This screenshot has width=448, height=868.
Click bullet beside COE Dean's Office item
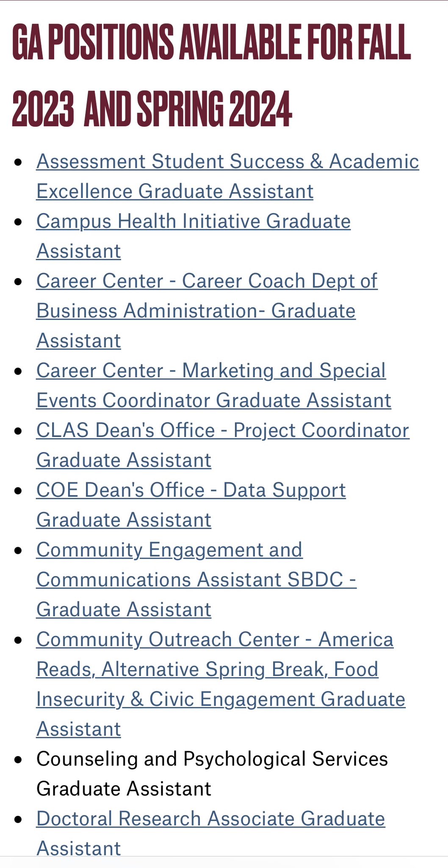18,490
